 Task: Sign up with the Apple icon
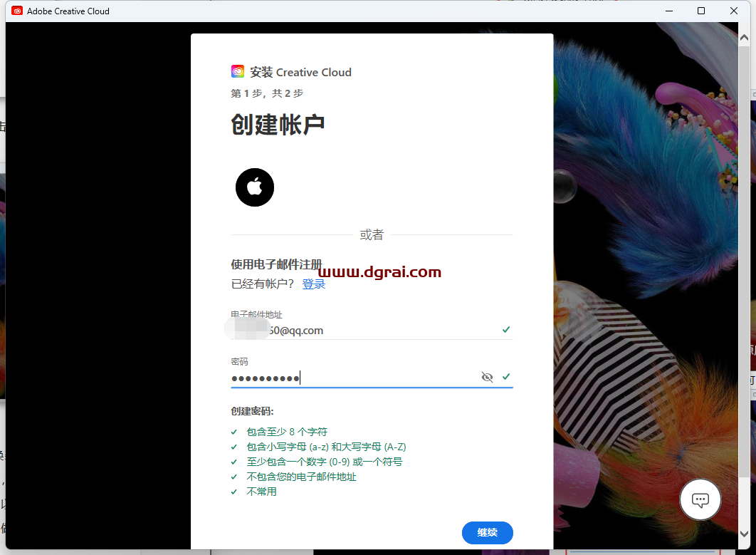[x=255, y=187]
